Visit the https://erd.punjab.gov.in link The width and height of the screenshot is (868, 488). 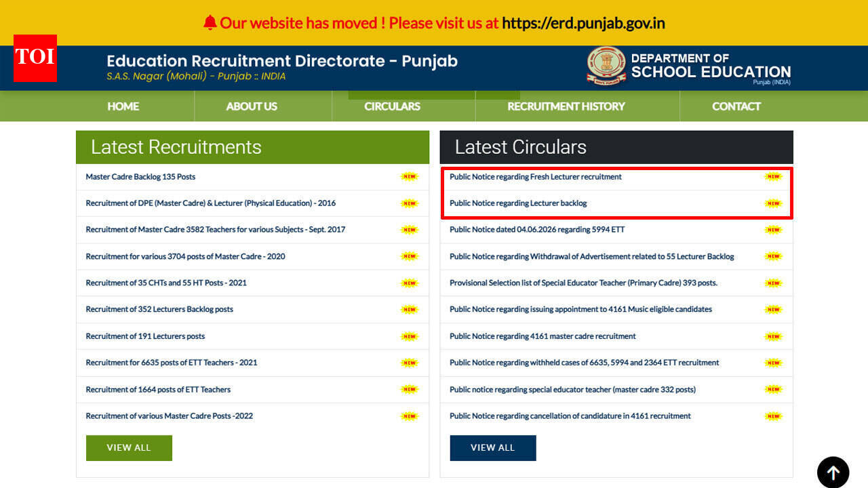coord(583,23)
